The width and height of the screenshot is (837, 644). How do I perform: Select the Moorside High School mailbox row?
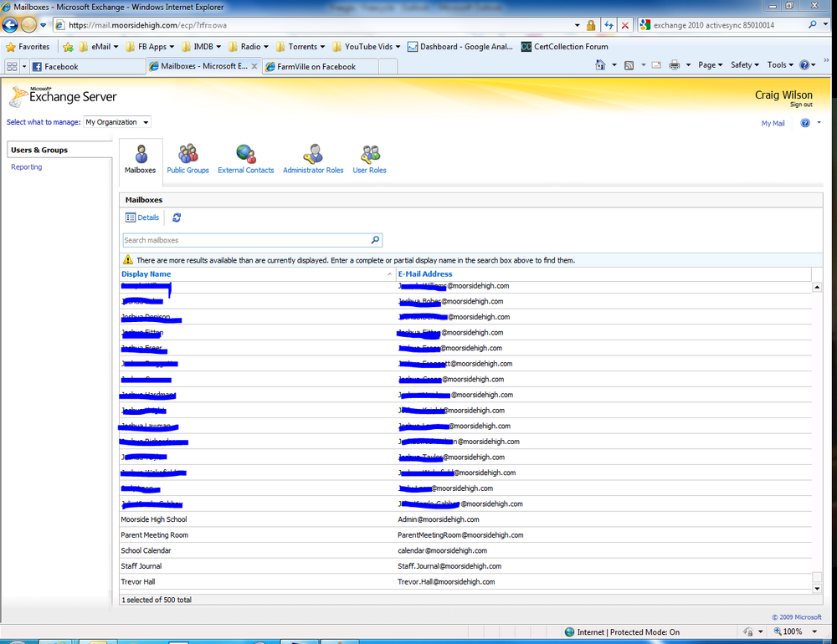(x=465, y=519)
